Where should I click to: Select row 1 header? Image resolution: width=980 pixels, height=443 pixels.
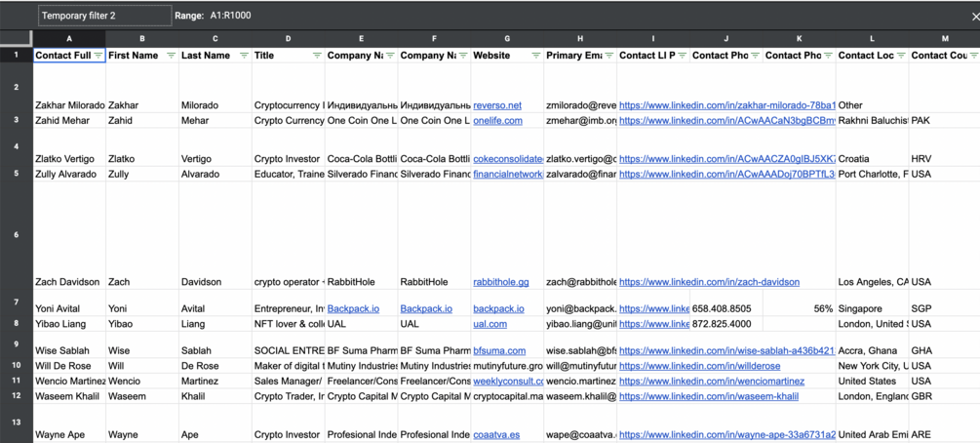coord(17,55)
